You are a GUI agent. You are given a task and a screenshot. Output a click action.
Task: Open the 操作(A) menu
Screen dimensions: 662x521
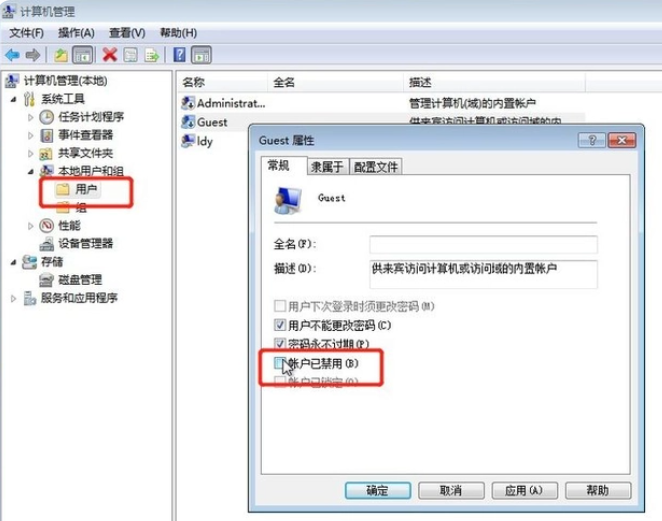[x=76, y=33]
